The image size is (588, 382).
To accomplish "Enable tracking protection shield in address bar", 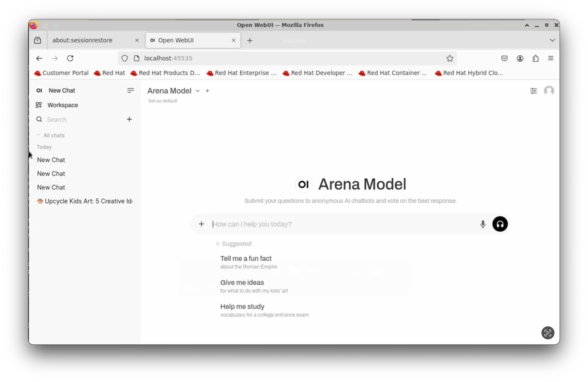I will click(124, 58).
